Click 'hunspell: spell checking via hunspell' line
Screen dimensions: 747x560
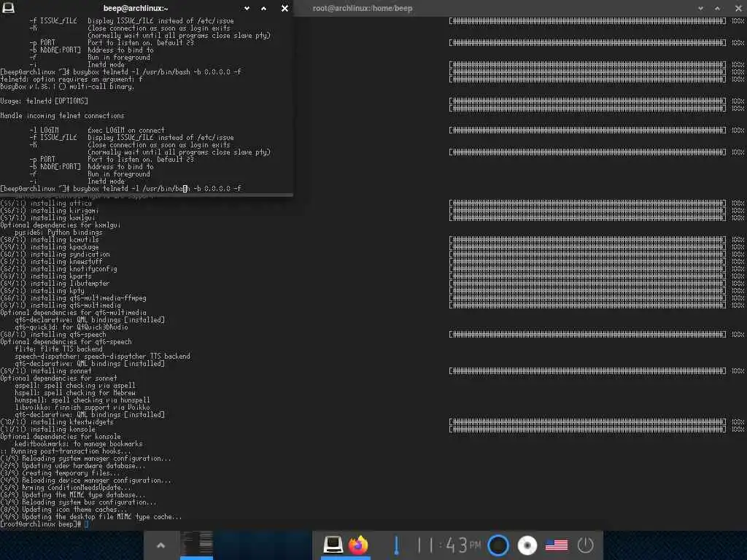pyautogui.click(x=82, y=400)
